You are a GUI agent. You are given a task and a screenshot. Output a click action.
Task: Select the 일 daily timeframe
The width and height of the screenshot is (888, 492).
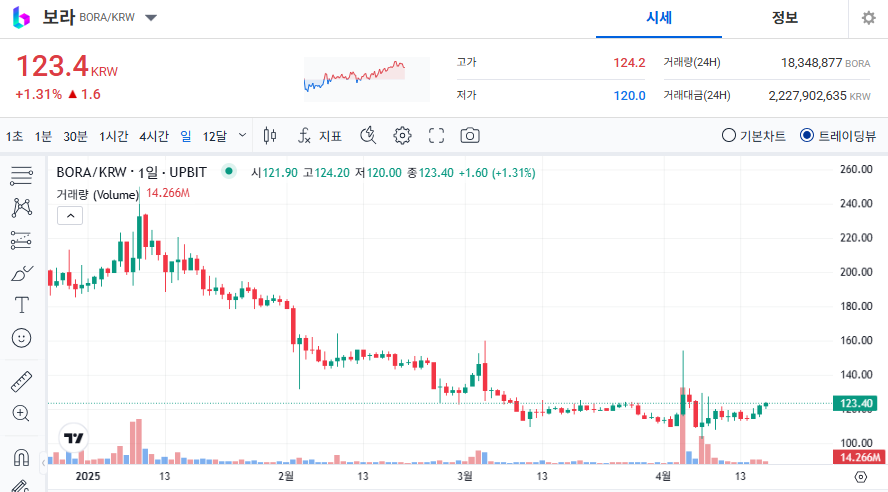point(186,136)
